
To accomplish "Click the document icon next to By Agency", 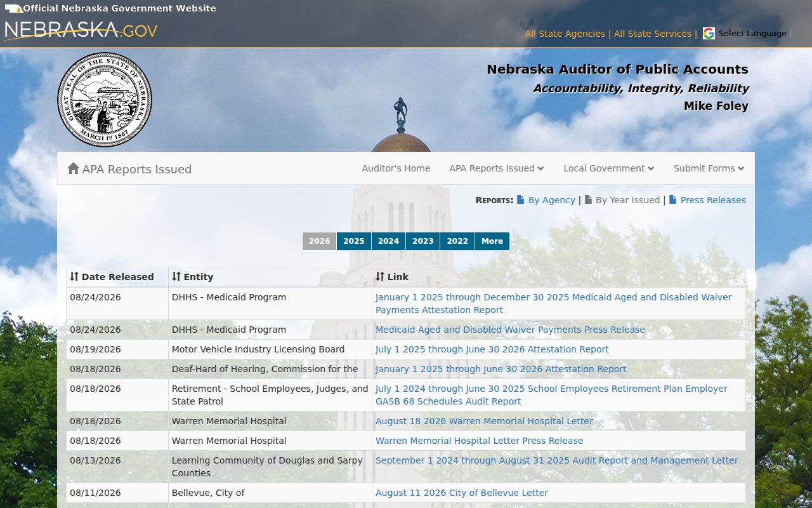I will click(521, 199).
